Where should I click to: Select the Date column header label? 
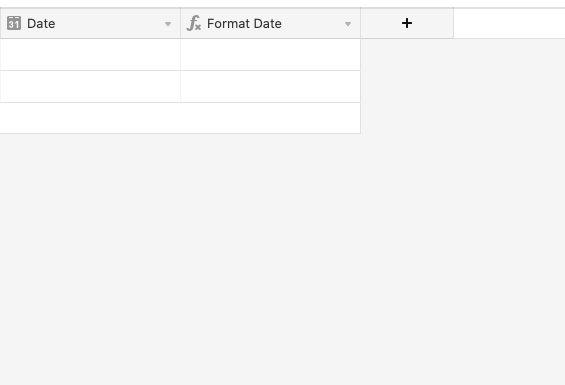(x=41, y=24)
